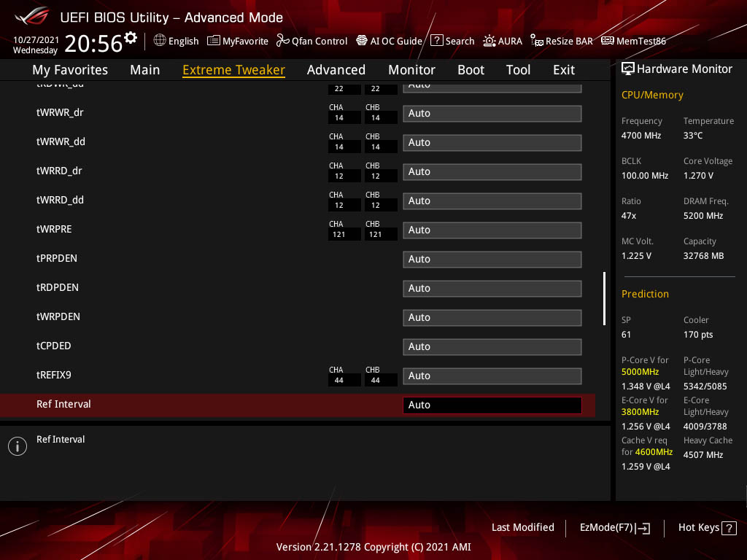Click the tREFIX9 Auto value field

click(x=492, y=376)
